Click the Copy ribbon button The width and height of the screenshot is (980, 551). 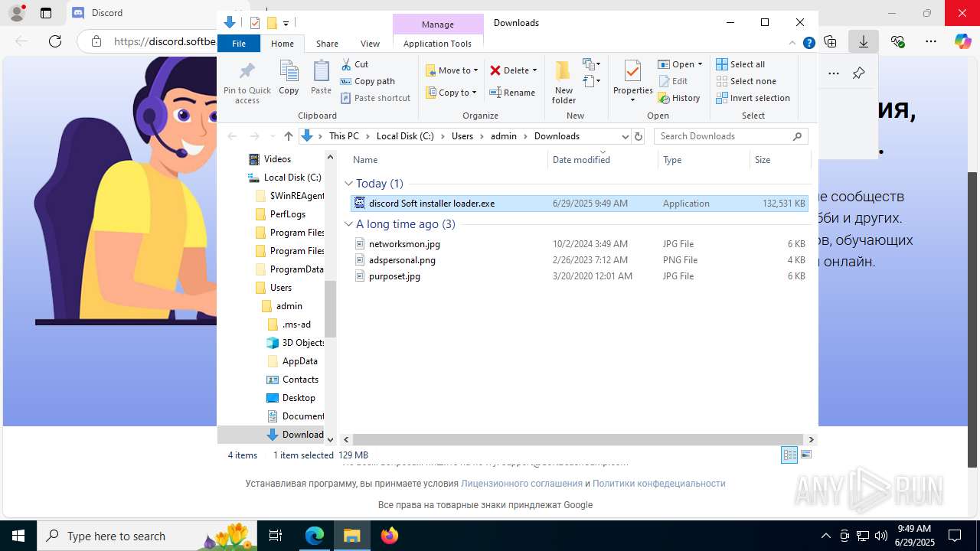point(289,78)
